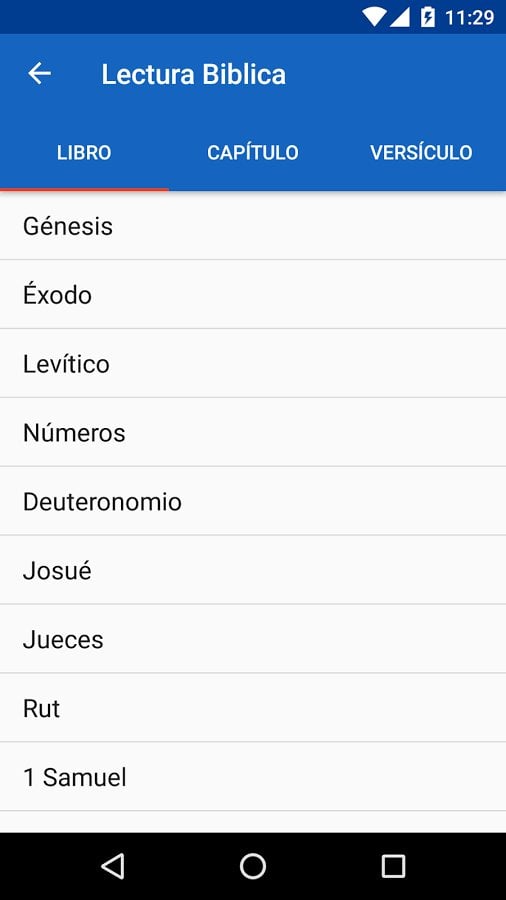Switch to the LIBRO tab

(x=84, y=152)
